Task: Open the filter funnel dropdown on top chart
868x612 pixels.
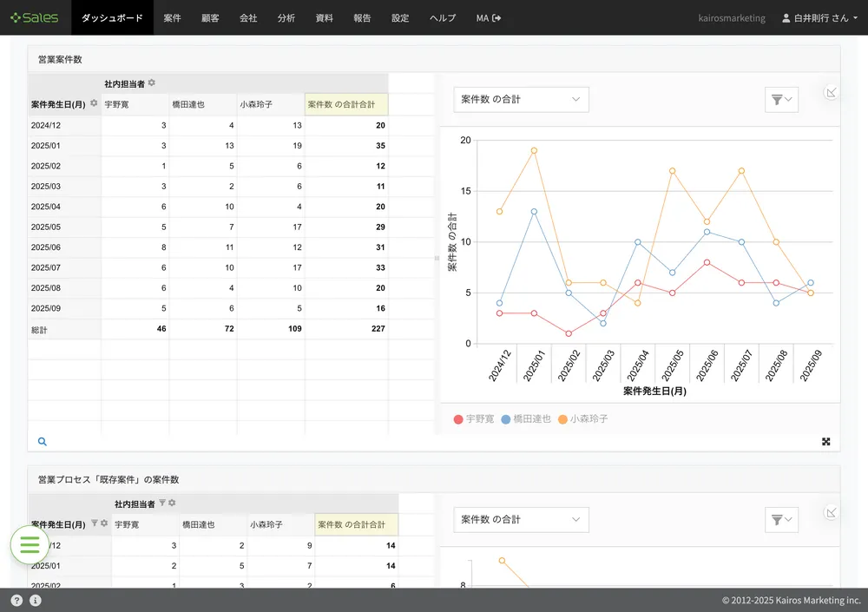Action: 781,100
